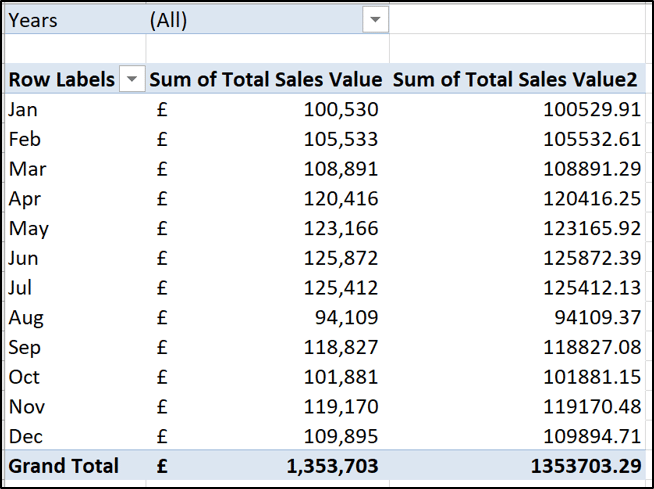Open the Years filter dropdown arrow
Screen dimensions: 654x489
375,21
